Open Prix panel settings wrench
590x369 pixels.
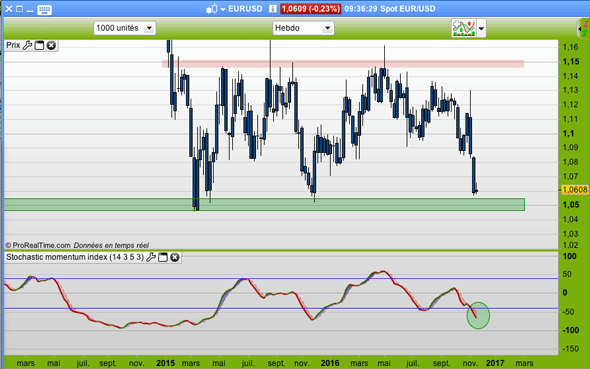(x=27, y=46)
